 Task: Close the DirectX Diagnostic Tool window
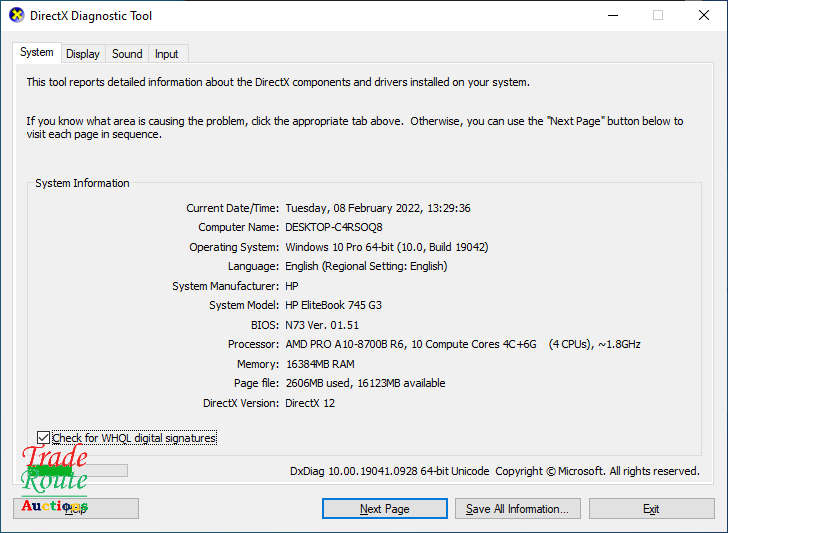(704, 16)
